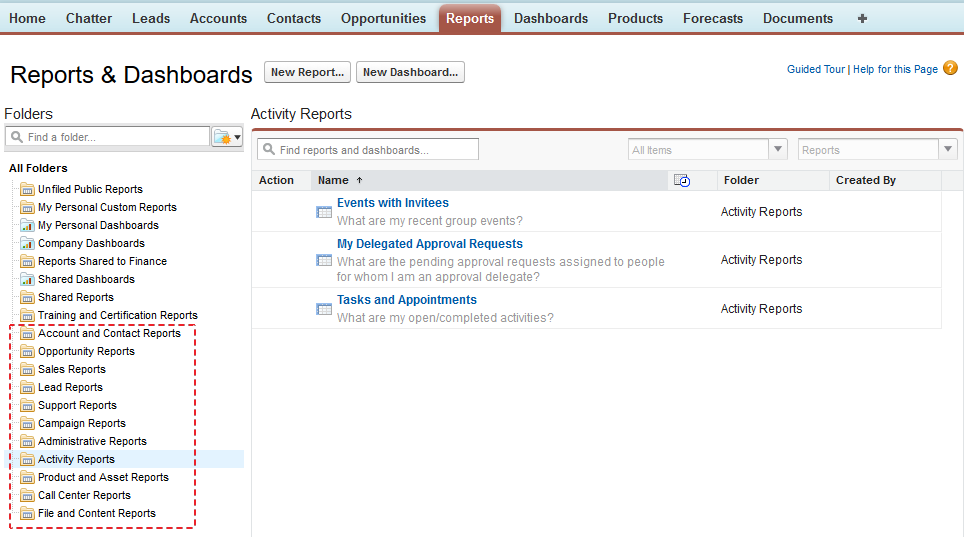Click the My Personal Custom Reports folder icon

tap(27, 207)
